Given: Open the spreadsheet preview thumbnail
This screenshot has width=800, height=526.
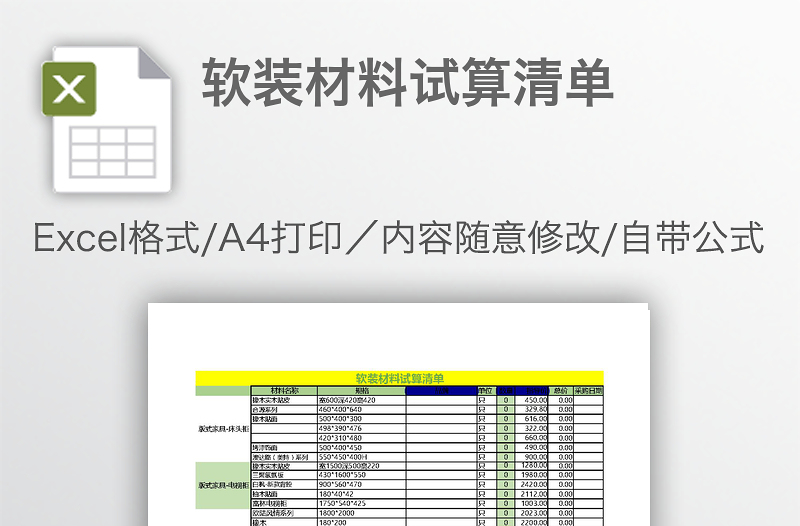Looking at the screenshot, I should (x=398, y=414).
